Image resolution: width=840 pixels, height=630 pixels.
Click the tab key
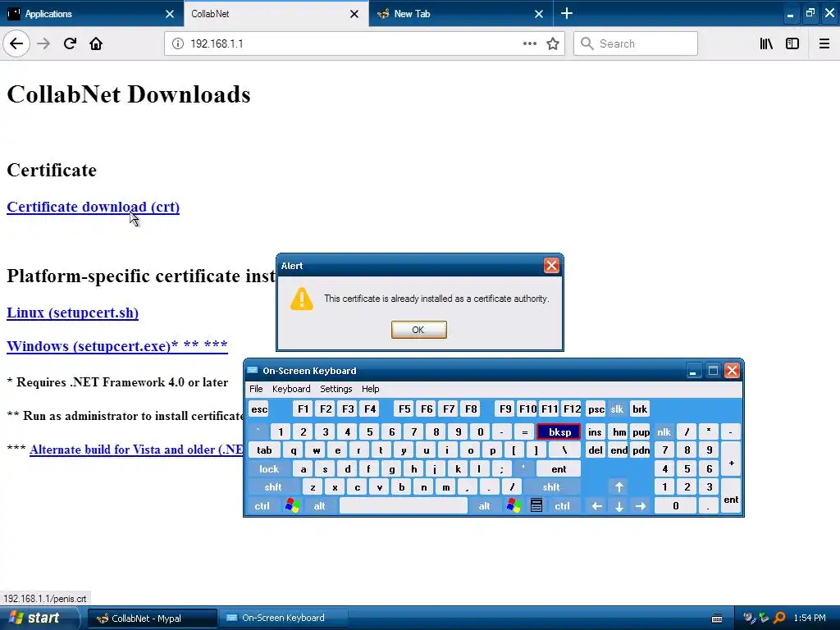coord(265,450)
